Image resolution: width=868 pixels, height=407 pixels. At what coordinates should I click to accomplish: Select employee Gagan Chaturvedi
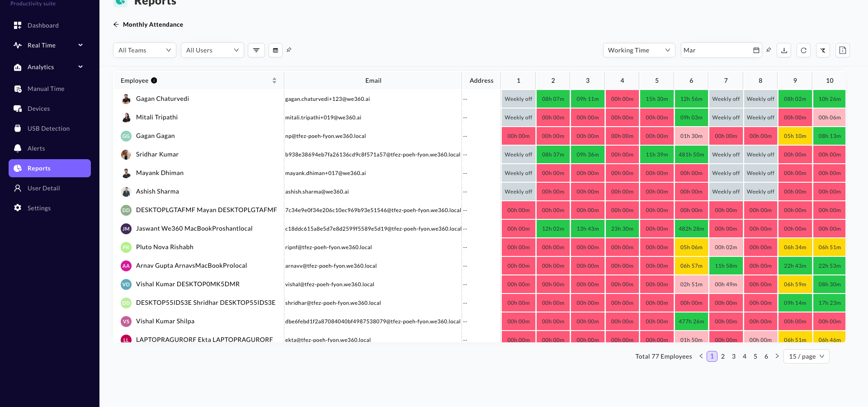(163, 99)
